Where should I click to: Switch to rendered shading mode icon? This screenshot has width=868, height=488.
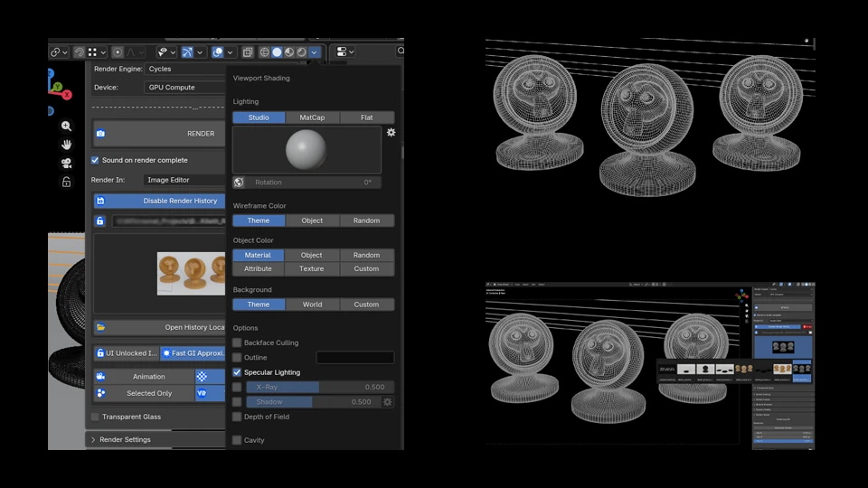coord(301,52)
